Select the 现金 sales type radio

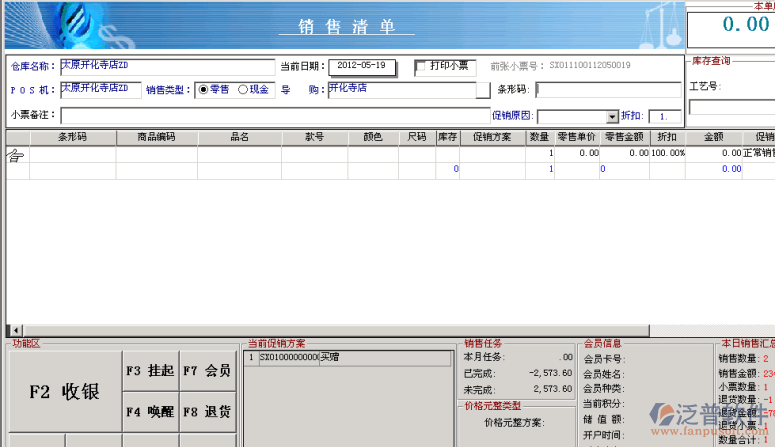242,89
